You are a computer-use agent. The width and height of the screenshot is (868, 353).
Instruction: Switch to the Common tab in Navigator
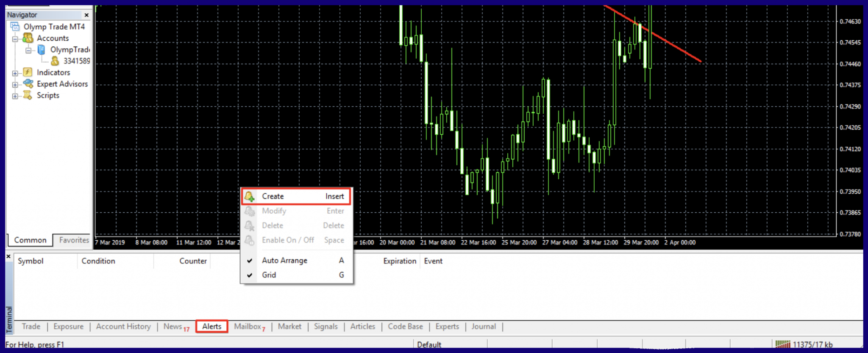30,240
